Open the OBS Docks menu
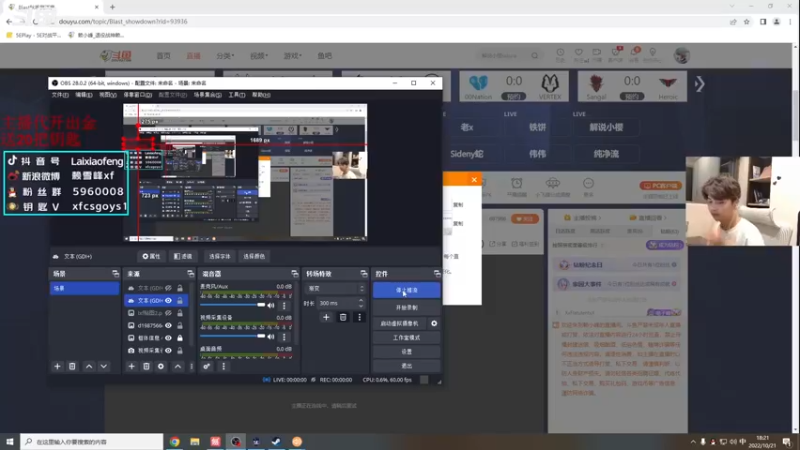Image resolution: width=800 pixels, height=450 pixels. pyautogui.click(x=137, y=95)
